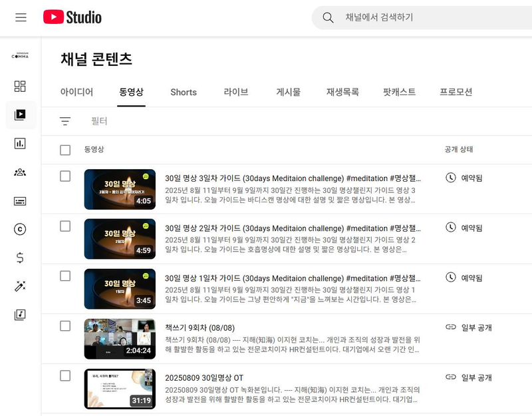The height and width of the screenshot is (416, 532).
Task: Switch to the 아이디어 tab
Action: tap(76, 92)
